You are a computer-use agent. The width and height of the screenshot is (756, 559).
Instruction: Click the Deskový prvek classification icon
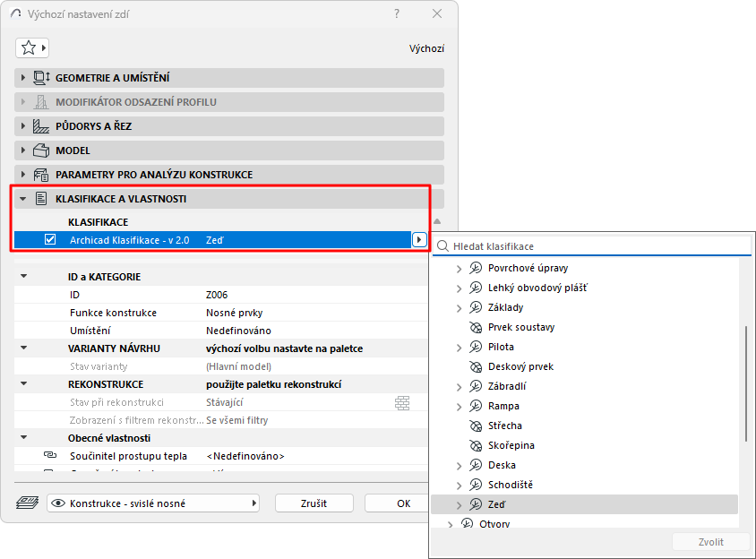pos(476,366)
